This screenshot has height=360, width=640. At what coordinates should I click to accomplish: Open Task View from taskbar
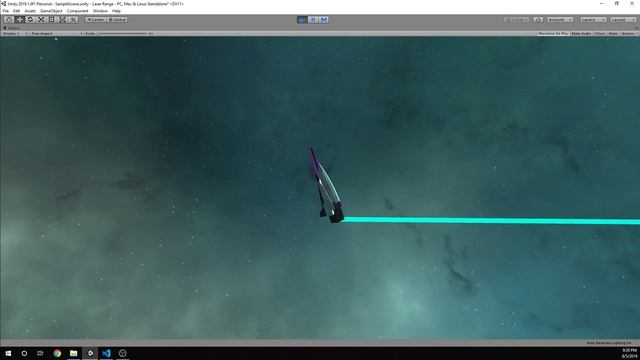(40, 353)
